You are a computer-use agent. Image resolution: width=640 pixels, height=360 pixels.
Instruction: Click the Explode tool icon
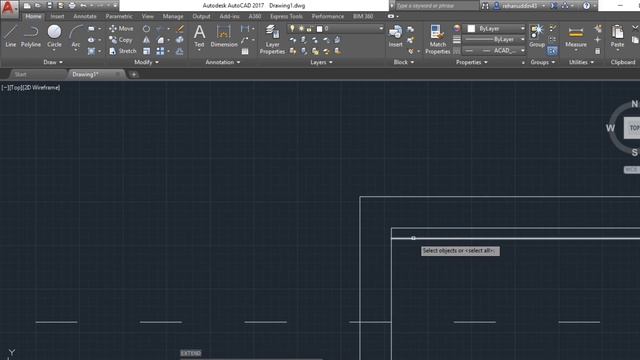pos(180,40)
